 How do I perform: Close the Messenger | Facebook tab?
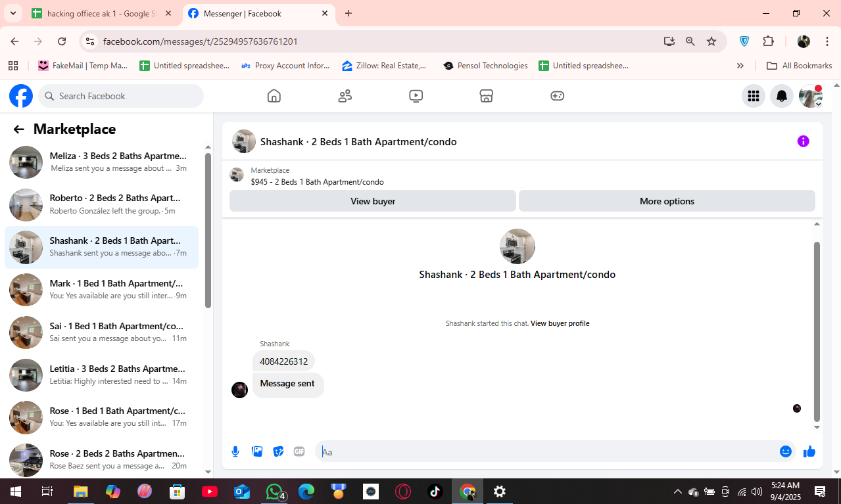tap(325, 13)
